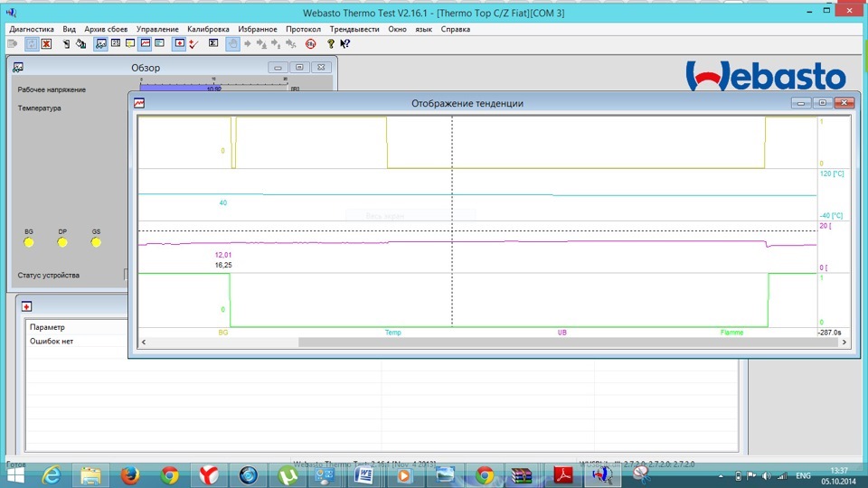
Task: Click the trend scrollbar right arrow
Action: point(844,342)
